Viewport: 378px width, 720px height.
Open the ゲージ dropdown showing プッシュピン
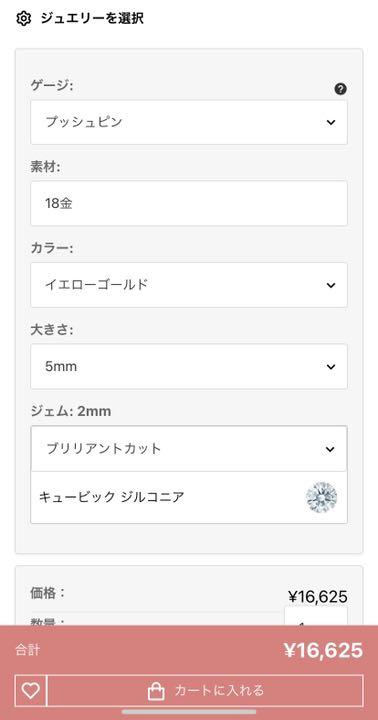[189, 122]
